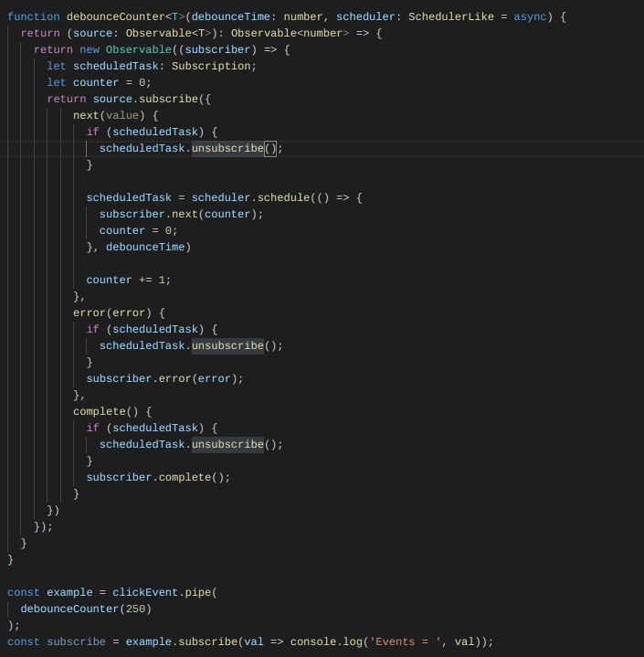Click 'unsubscribe' inside the error handler
The image size is (644, 657).
227,345
